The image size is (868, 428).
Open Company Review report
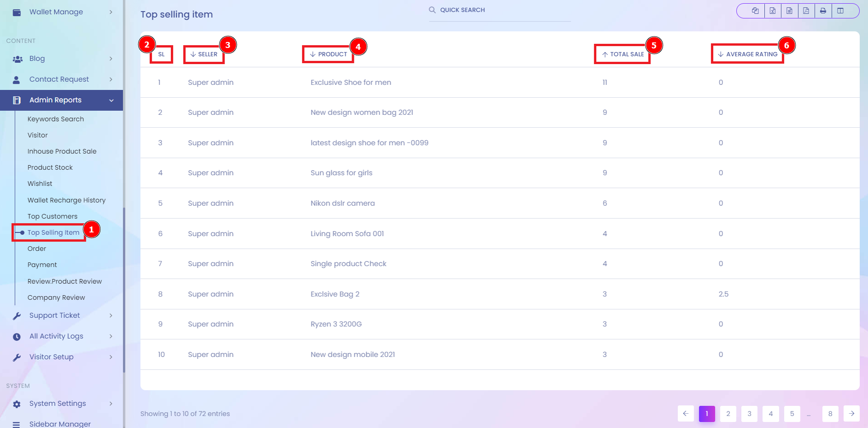click(x=56, y=297)
